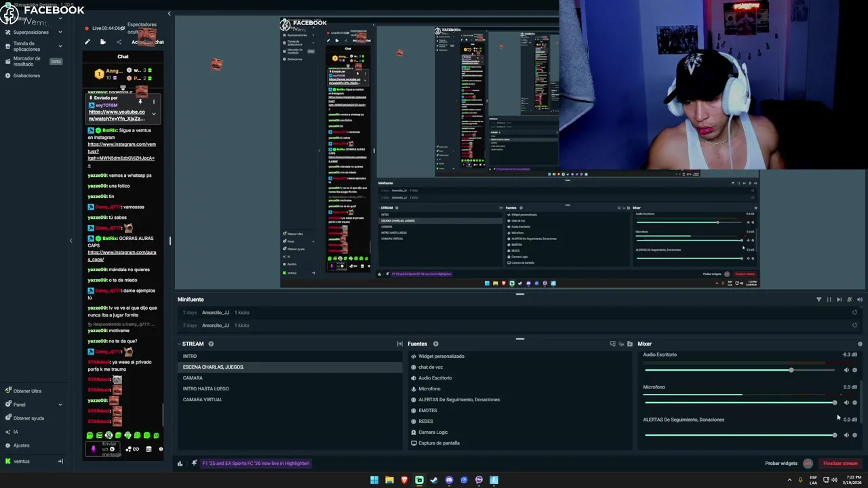Expand the Superposiciones chevron
Screen dimensions: 868x488
(x=60, y=32)
